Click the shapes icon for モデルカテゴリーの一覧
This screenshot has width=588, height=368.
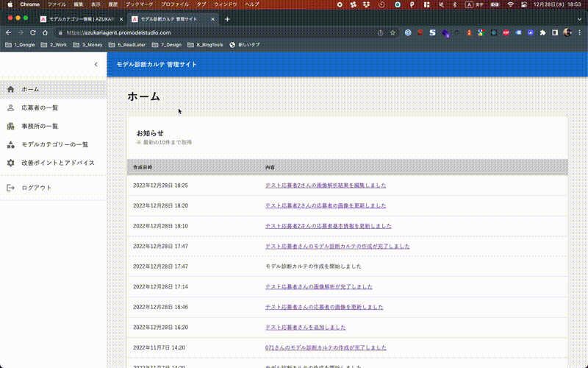point(10,145)
